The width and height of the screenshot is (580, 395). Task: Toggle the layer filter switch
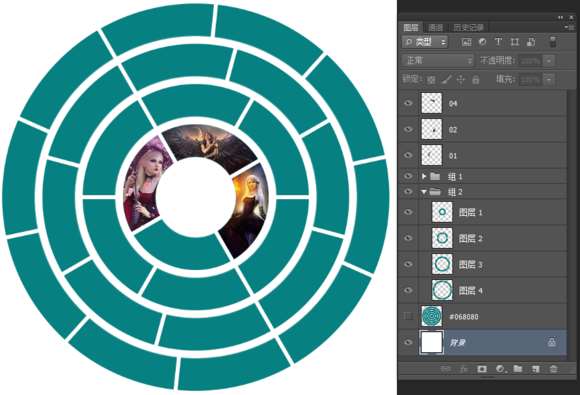coord(553,42)
